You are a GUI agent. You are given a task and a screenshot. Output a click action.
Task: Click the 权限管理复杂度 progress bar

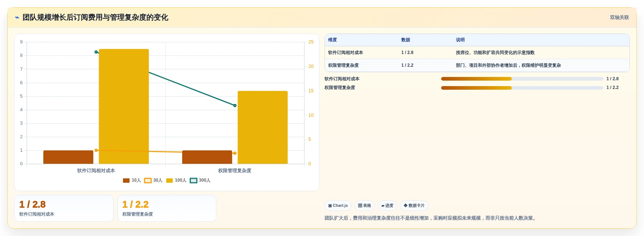click(522, 88)
